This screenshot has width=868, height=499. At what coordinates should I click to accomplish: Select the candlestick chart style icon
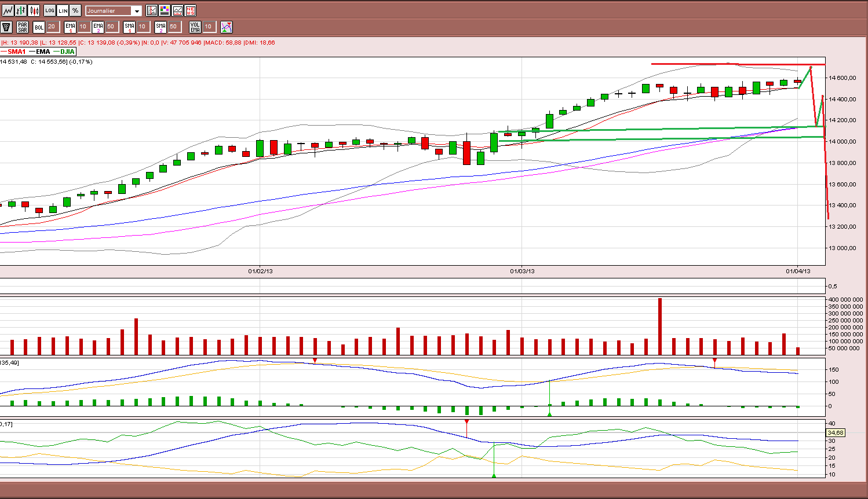pos(34,10)
